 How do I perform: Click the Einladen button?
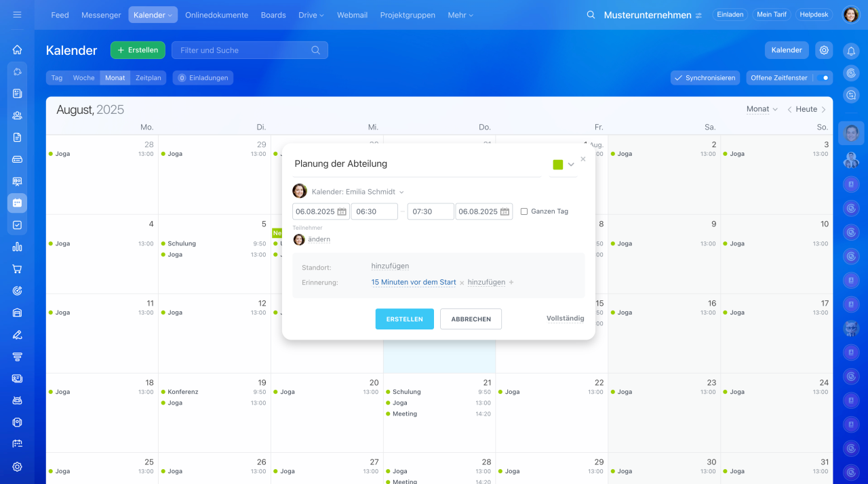(x=730, y=14)
